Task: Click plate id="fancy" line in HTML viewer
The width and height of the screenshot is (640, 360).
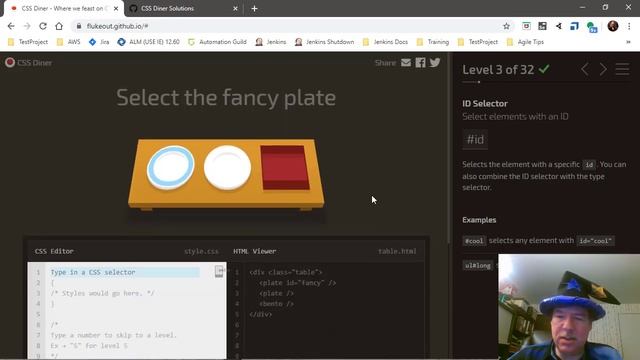Action: pos(298,283)
